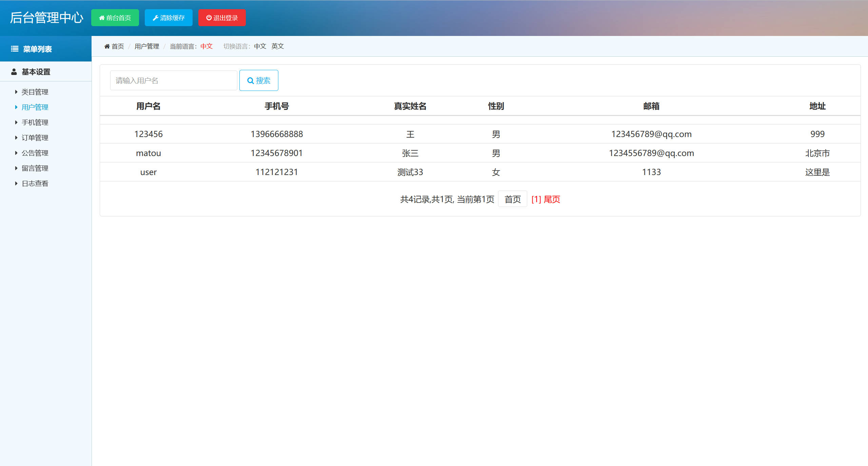Open 留言管理 from the sidebar menu

34,168
